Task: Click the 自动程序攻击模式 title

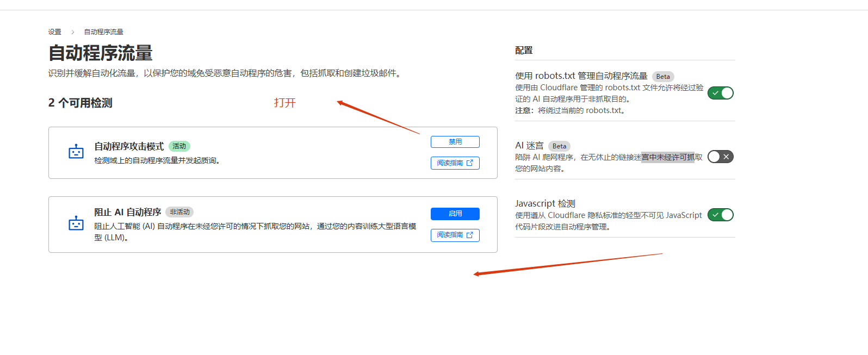Action: click(129, 146)
